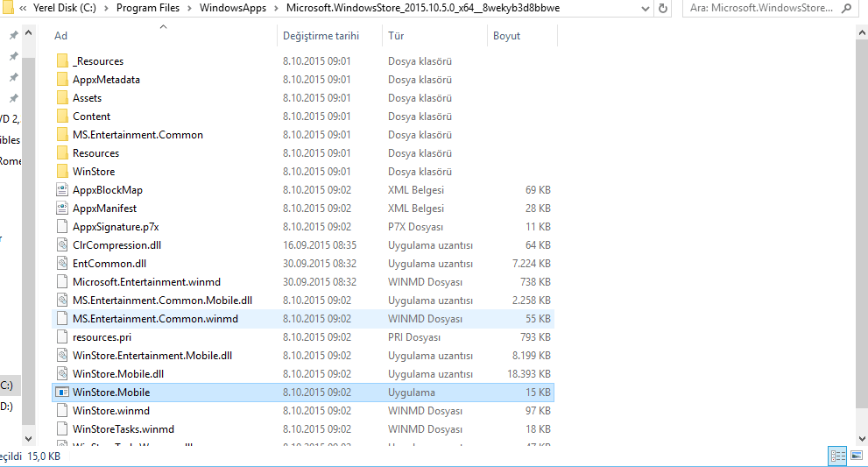The width and height of the screenshot is (868, 467).
Task: Navigate to Yerel Disk (C:) breadcrumb
Action: 64,8
